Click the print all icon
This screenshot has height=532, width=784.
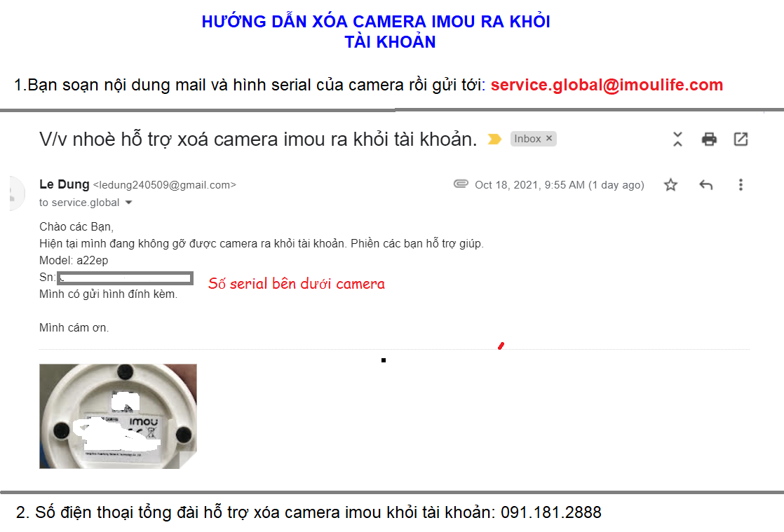tap(709, 139)
